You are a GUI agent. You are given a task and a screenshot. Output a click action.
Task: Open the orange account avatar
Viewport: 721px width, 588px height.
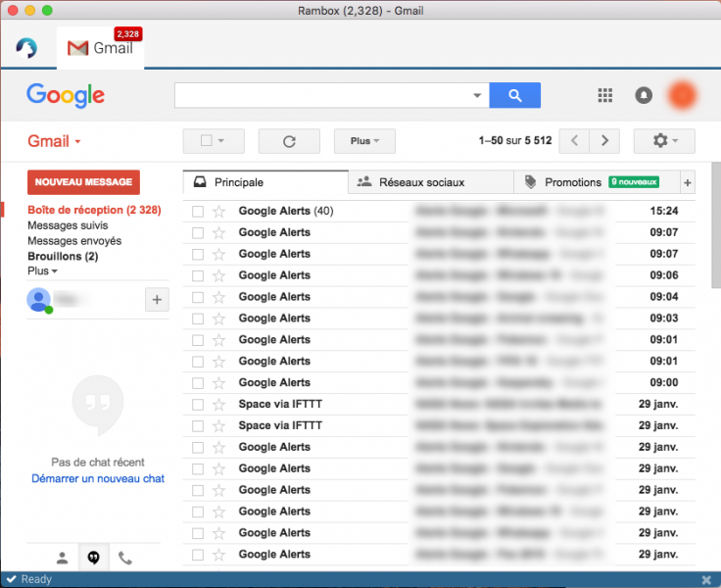tap(682, 95)
